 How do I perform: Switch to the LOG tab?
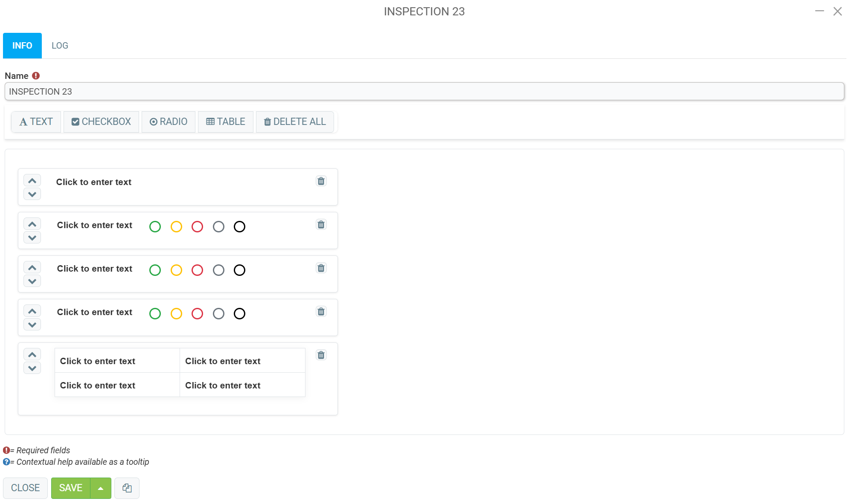coord(60,46)
